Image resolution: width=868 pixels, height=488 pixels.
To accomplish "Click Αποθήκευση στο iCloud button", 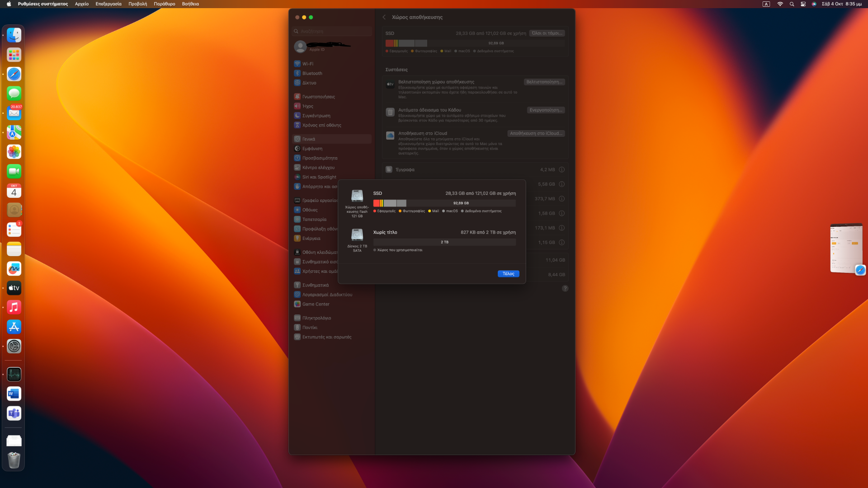I will tap(536, 134).
